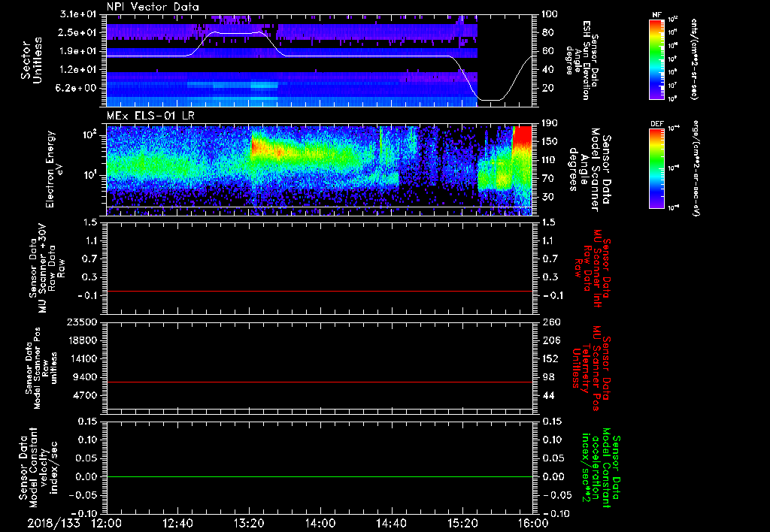This screenshot has width=770, height=532.
Task: Click the 18800 scanner position tick label
Action: point(83,340)
